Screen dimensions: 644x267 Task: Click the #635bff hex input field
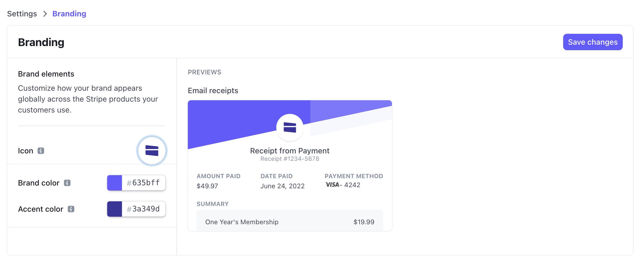tap(143, 183)
